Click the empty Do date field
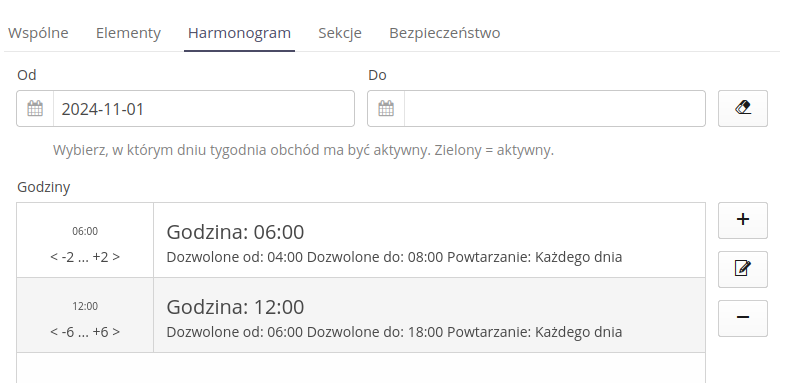 (555, 108)
